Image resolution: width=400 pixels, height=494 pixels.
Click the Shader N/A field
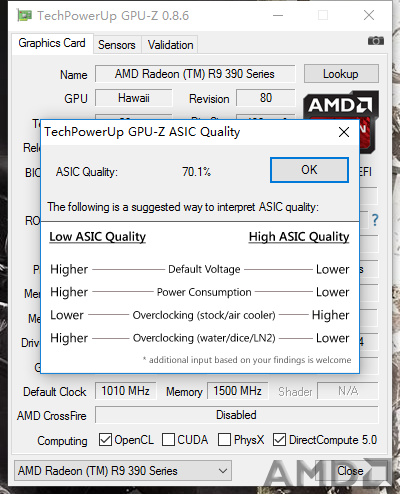tap(348, 391)
